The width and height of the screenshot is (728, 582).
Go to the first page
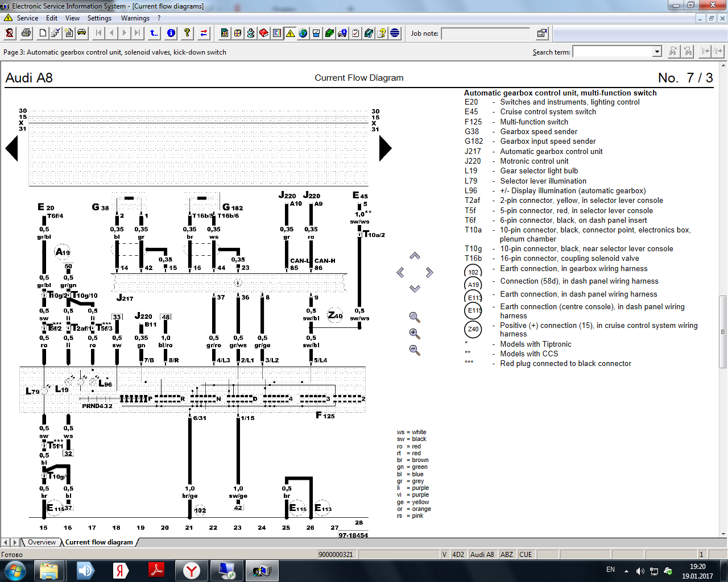pyautogui.click(x=99, y=33)
